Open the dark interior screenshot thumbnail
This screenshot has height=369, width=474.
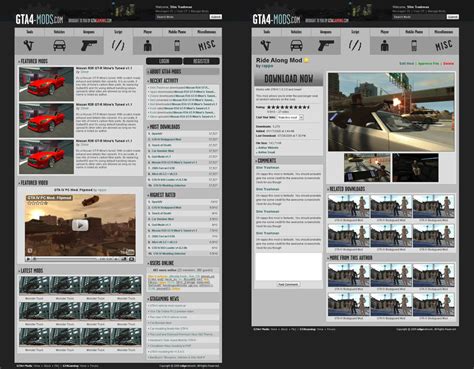(x=415, y=168)
